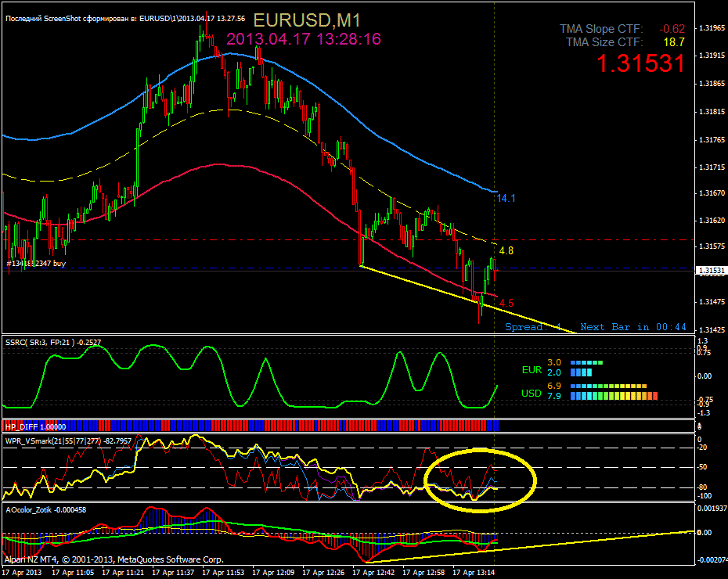Click the EUR 2.0 strength value
Image resolution: width=728 pixels, height=579 pixels.
pyautogui.click(x=554, y=372)
